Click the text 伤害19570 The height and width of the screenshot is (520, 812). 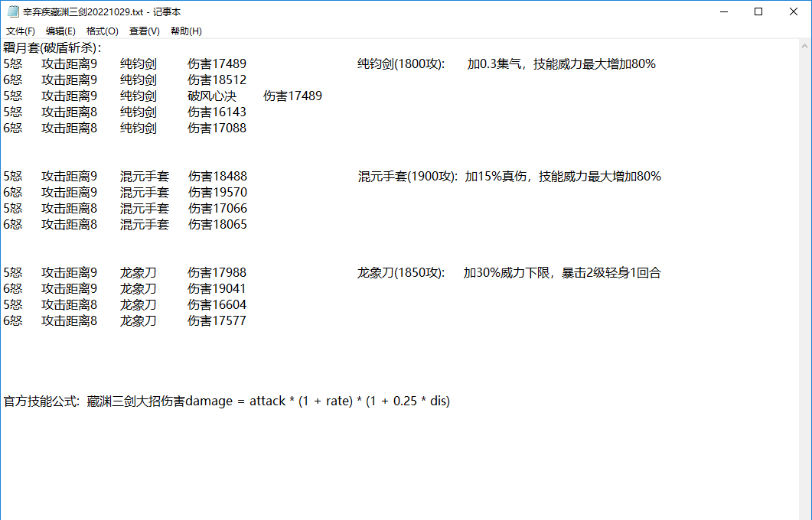click(x=217, y=192)
